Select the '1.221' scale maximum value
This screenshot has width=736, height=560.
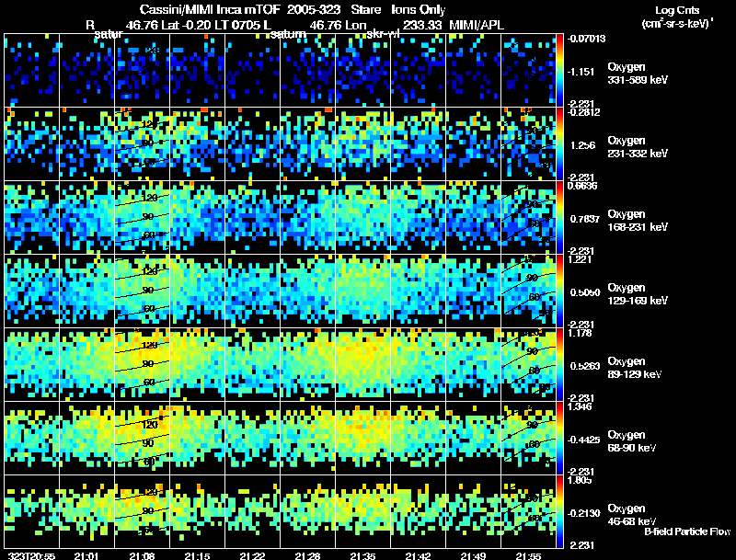pyautogui.click(x=580, y=259)
